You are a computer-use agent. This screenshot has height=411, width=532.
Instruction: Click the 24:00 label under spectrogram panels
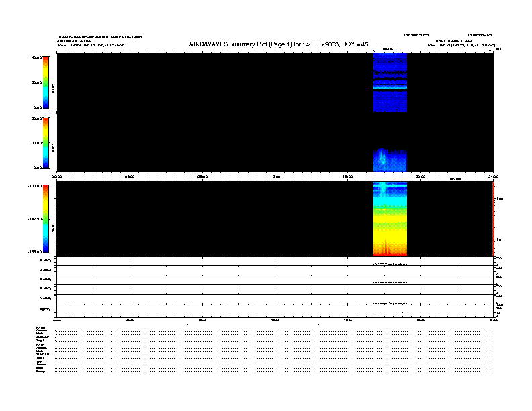[493, 177]
